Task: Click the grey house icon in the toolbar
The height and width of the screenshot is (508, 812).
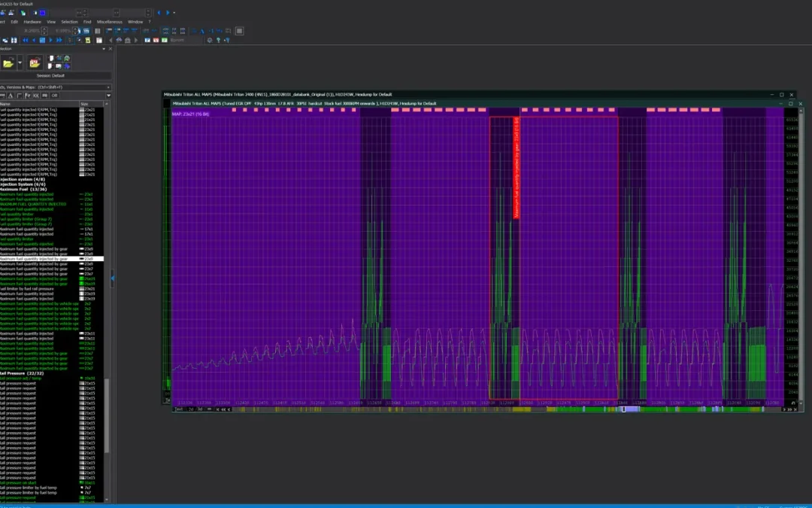Action: [x=127, y=40]
